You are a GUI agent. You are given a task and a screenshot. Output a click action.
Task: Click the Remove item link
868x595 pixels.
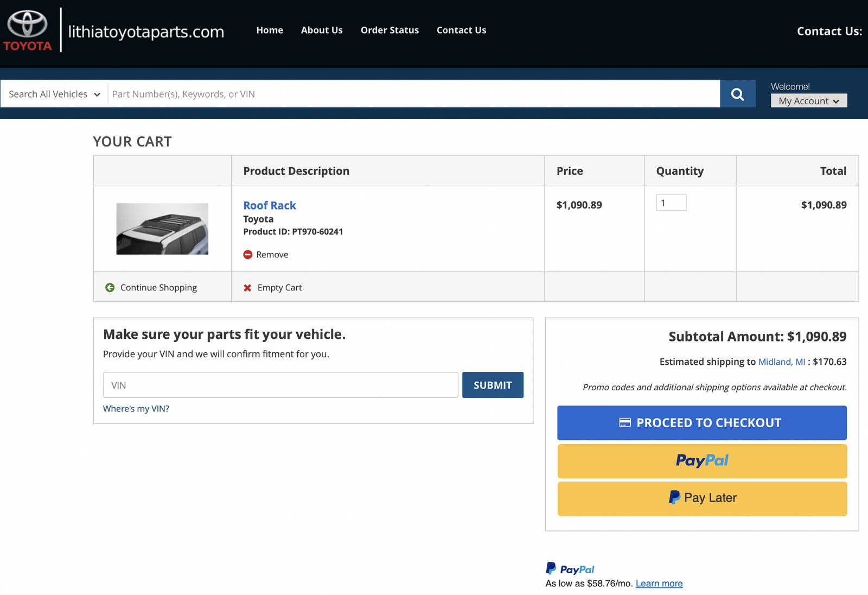pyautogui.click(x=272, y=255)
